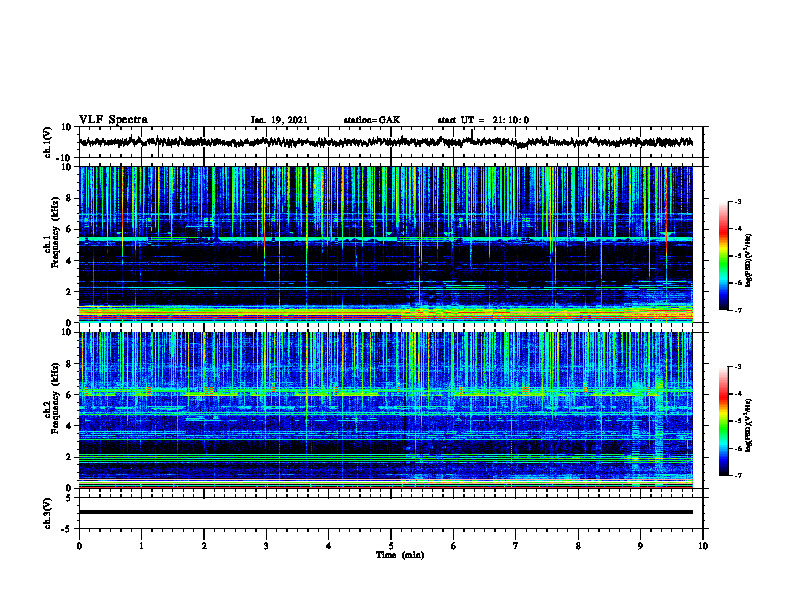
Task: Click the "-3" label on lower color bar
Action: 738,367
